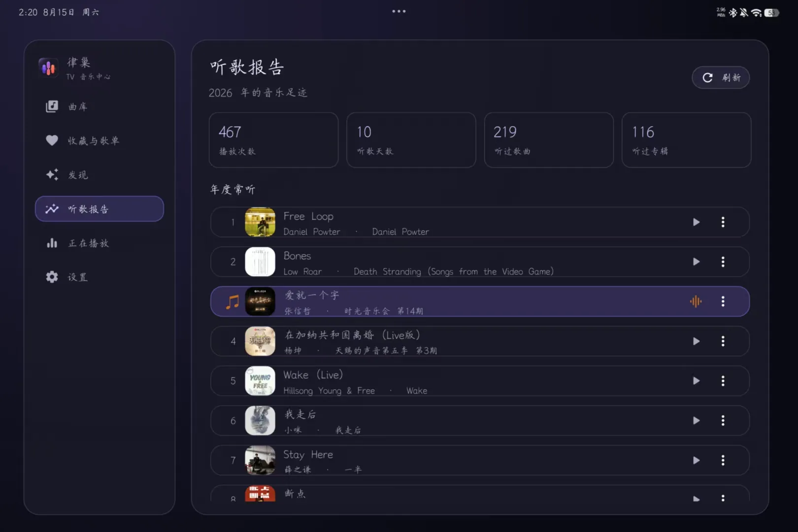Click the 10 听歌天数 stat card
Viewport: 798px width, 532px height.
click(x=411, y=140)
